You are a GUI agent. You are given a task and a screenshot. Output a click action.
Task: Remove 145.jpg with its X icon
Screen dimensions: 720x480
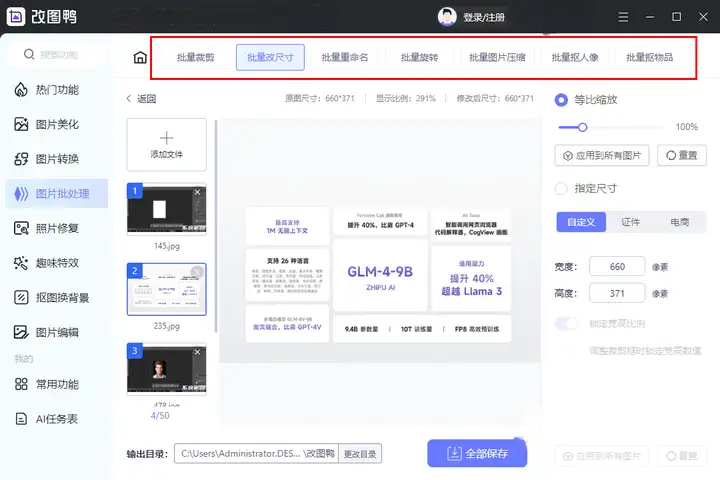[x=197, y=192]
